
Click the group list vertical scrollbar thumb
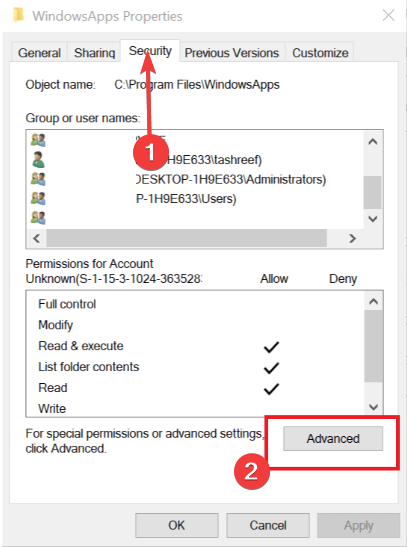(x=372, y=192)
